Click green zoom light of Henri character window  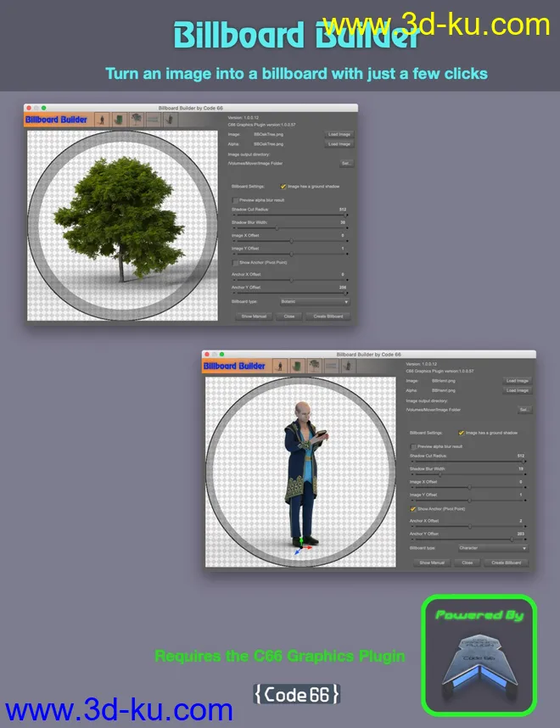(222, 355)
